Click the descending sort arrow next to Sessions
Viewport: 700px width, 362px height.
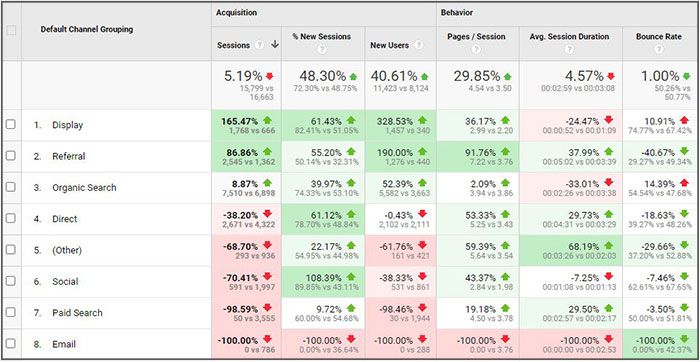[x=275, y=44]
